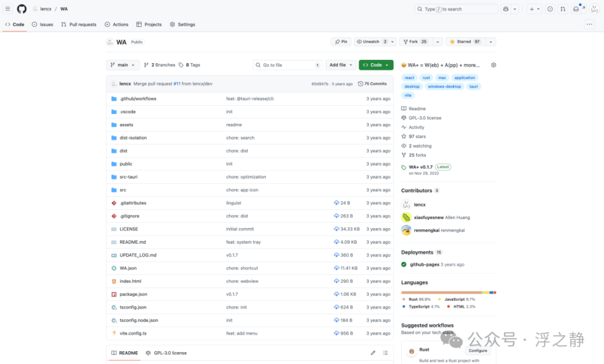The height and width of the screenshot is (364, 604).
Task: Click the tauri topic tag
Action: point(474,87)
